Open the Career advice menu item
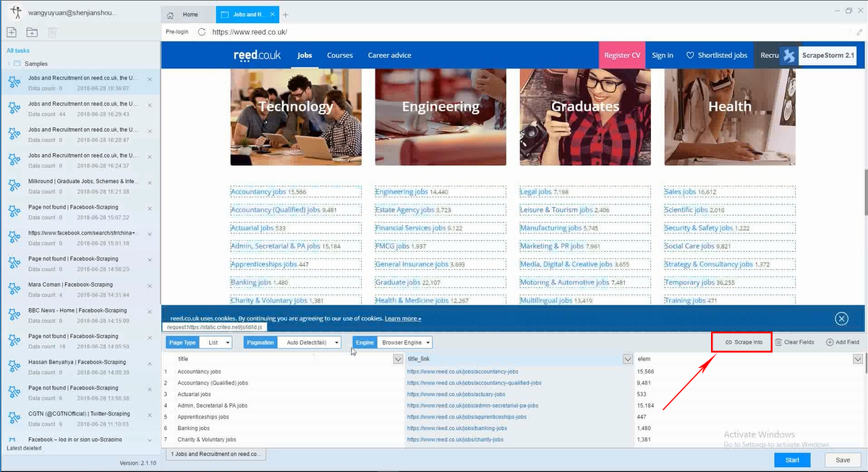 coord(389,55)
